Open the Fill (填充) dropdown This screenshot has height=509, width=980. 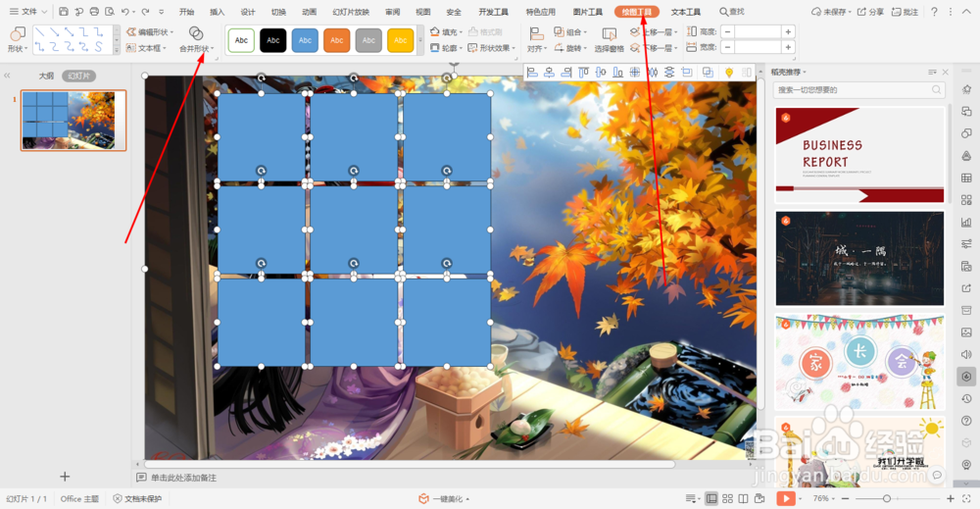coord(446,32)
